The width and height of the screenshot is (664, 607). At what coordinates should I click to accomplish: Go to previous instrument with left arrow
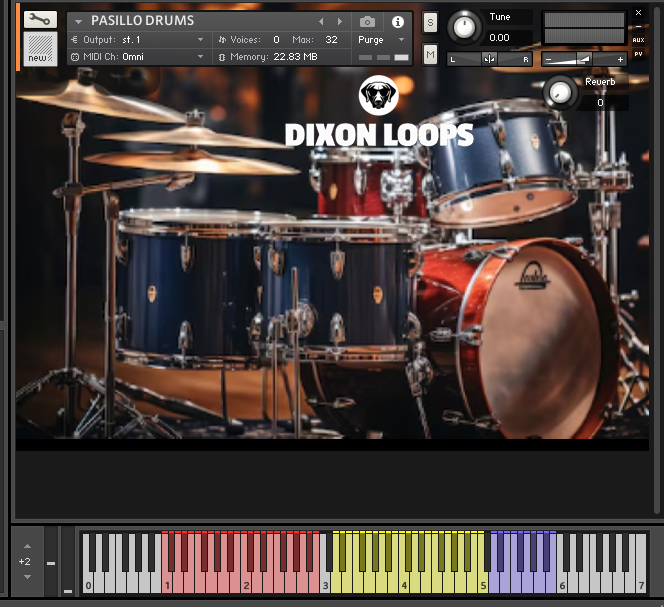pyautogui.click(x=321, y=21)
